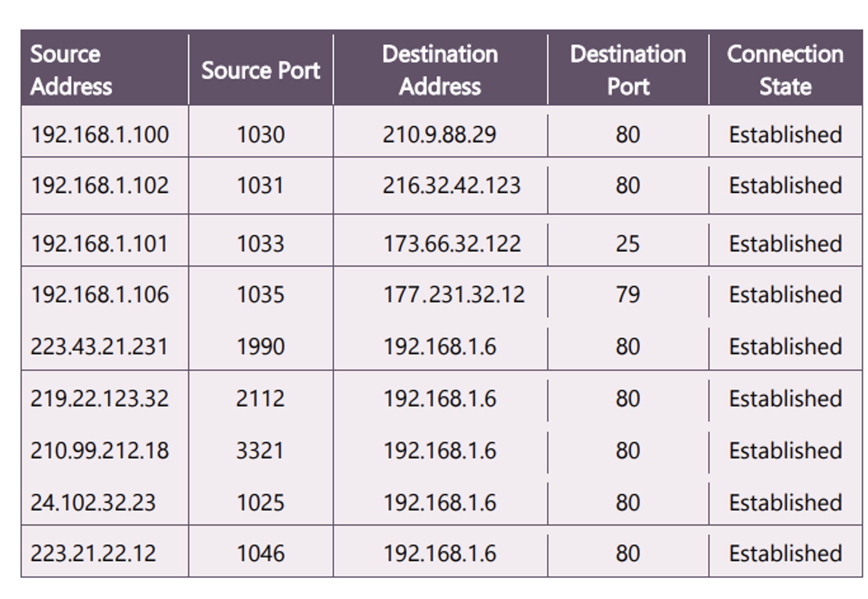The width and height of the screenshot is (868, 599).
Task: Select source address 192.168.1.100
Action: tap(100, 134)
